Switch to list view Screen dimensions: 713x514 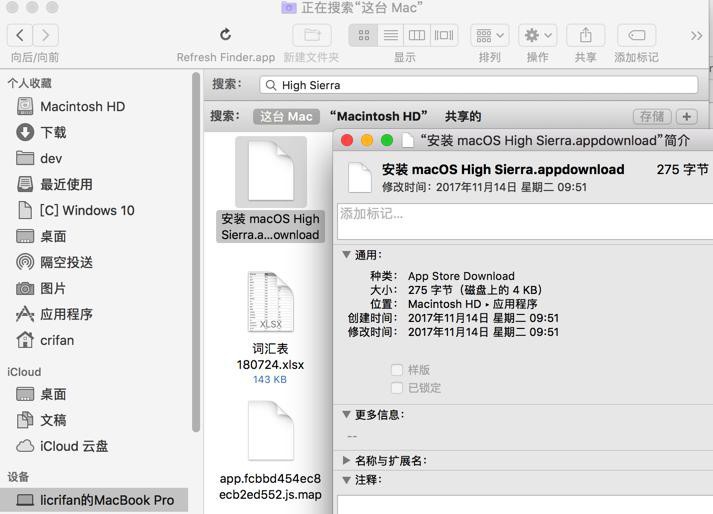point(391,35)
